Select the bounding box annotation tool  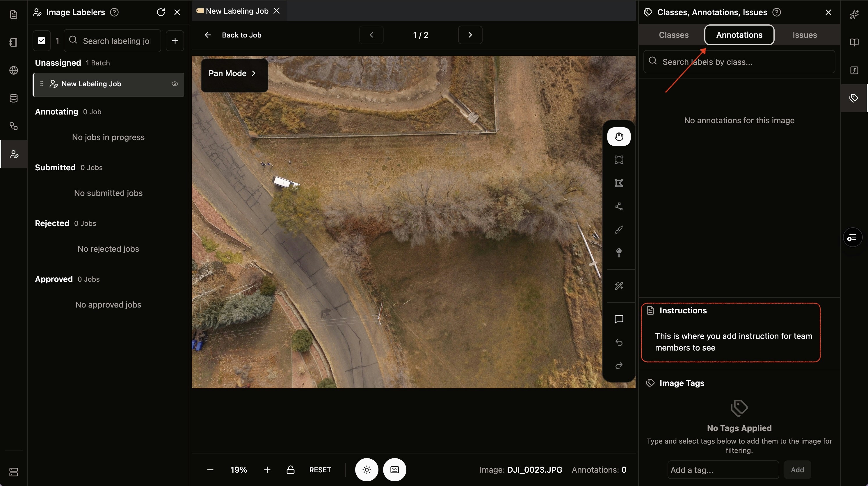tap(619, 160)
